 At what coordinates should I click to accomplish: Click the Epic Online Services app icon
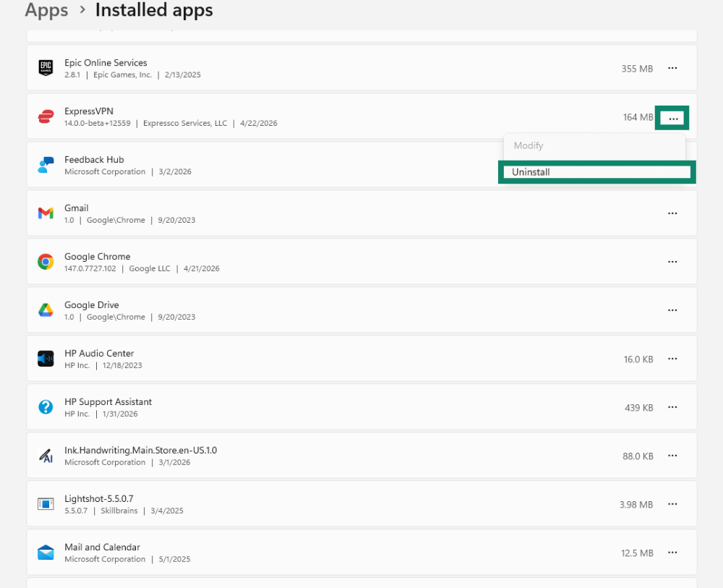(x=46, y=68)
